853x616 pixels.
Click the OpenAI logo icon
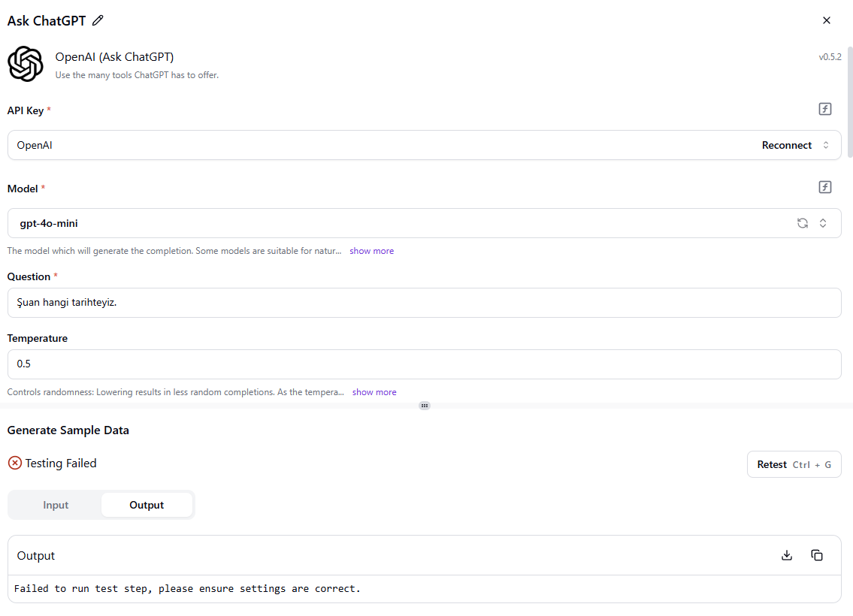tap(25, 64)
